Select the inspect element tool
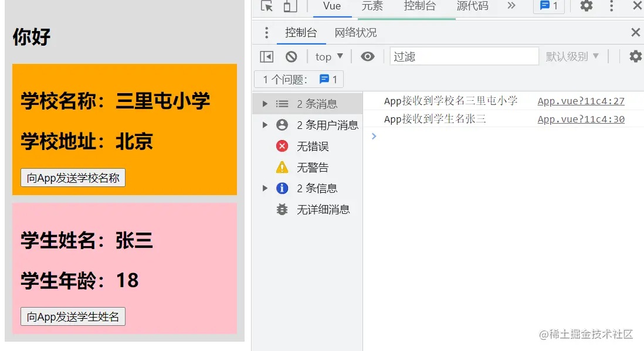This screenshot has width=644, height=351. point(266,6)
